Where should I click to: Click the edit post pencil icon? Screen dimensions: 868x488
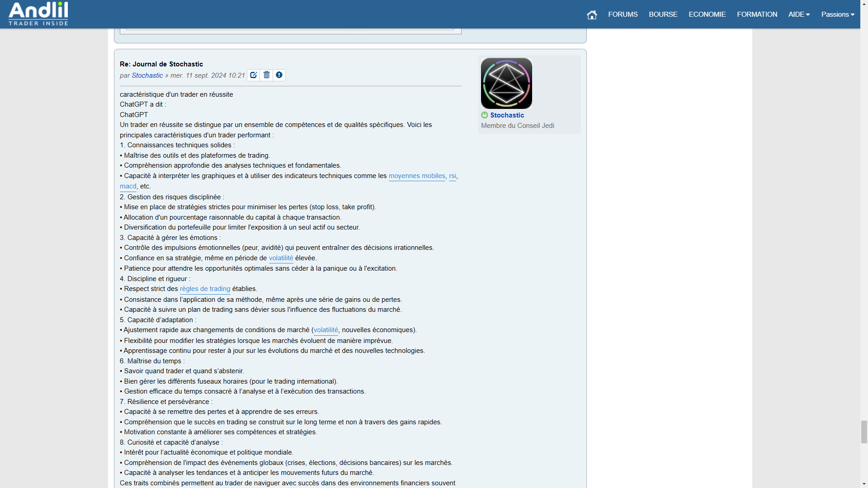pos(254,75)
